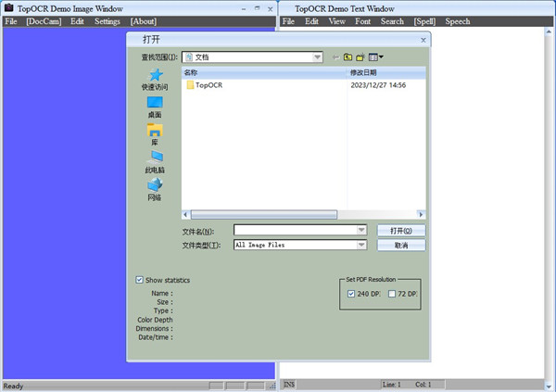Open the All Image Files type dropdown
This screenshot has width=556, height=392.
361,245
